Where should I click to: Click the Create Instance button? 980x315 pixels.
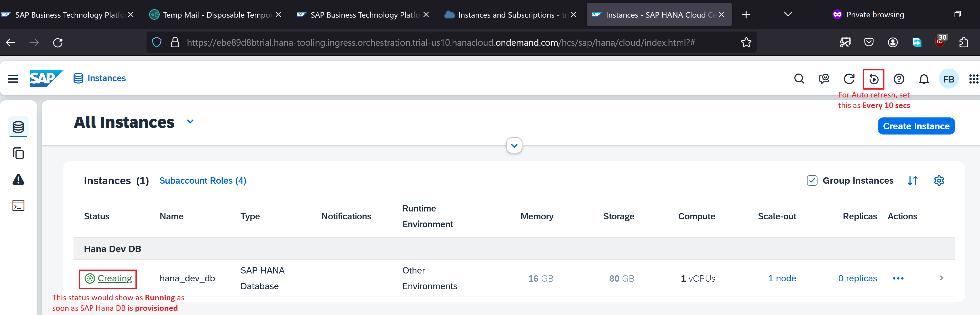tap(916, 126)
